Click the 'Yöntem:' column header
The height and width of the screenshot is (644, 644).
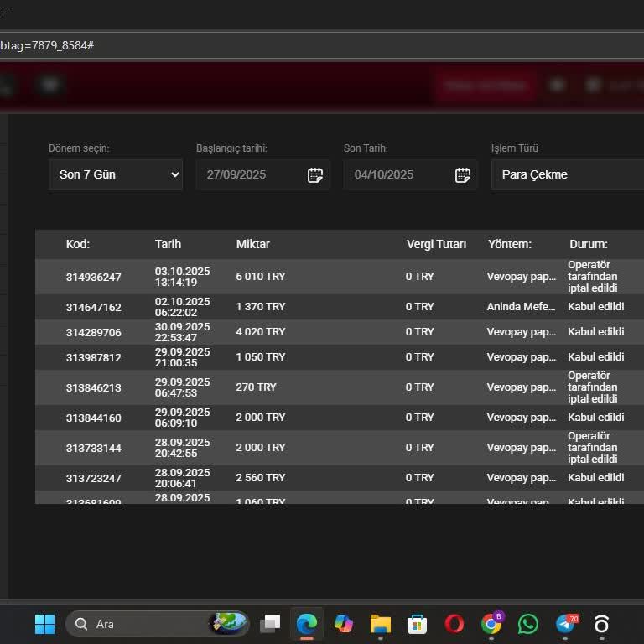[509, 244]
